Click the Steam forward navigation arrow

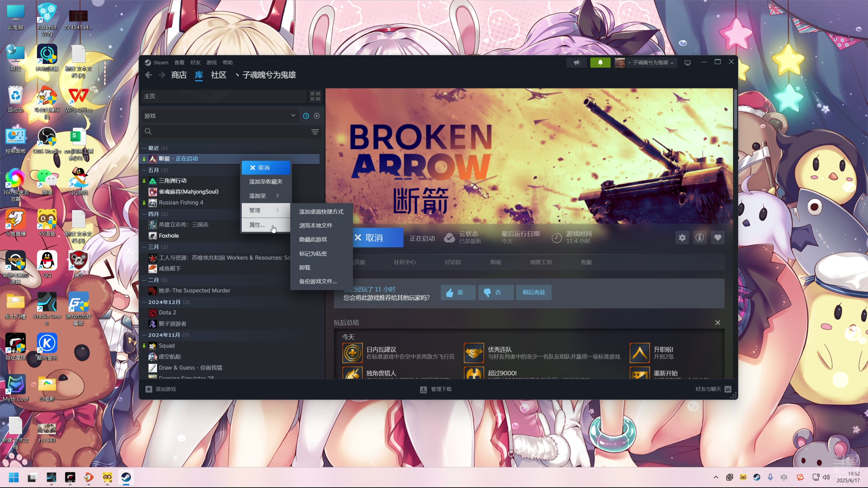tap(162, 75)
